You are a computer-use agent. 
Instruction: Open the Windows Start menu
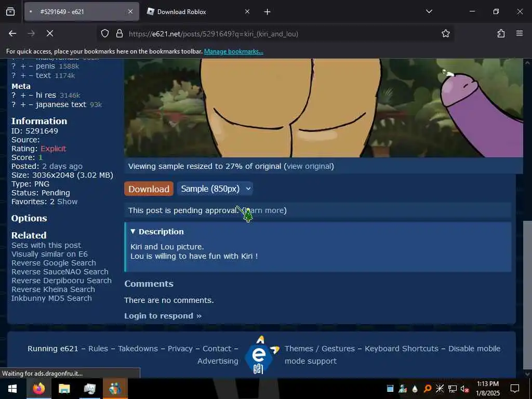point(12,389)
